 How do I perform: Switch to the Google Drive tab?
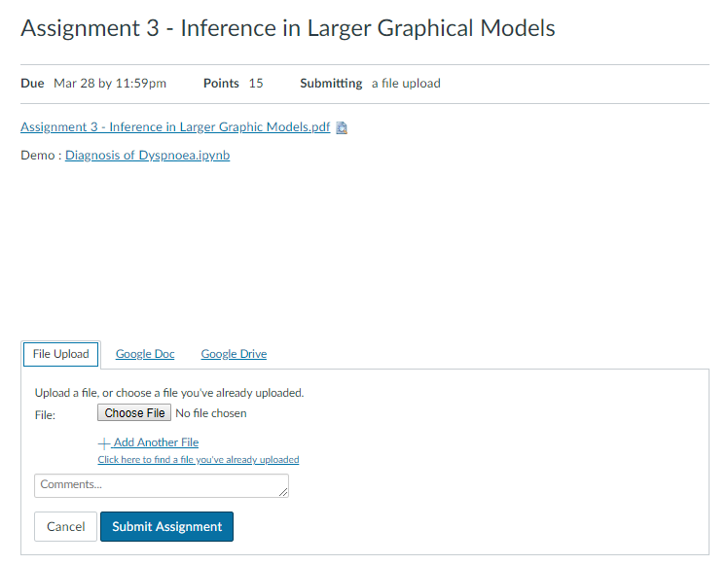pos(234,354)
